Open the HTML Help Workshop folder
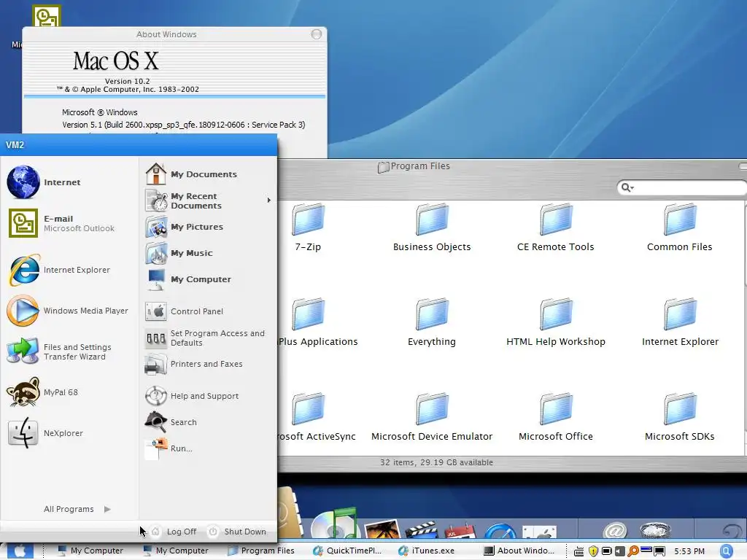Image resolution: width=747 pixels, height=560 pixels. coord(556,322)
